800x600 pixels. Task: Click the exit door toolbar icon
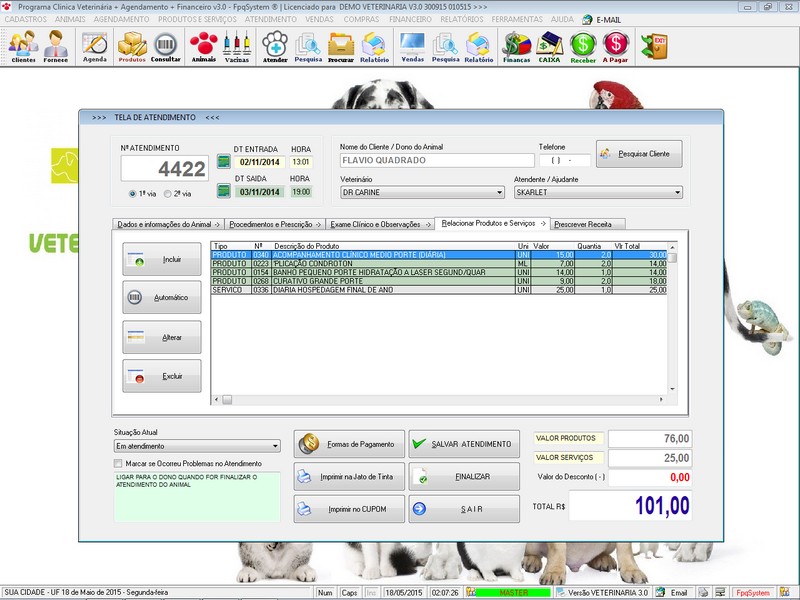pyautogui.click(x=655, y=46)
